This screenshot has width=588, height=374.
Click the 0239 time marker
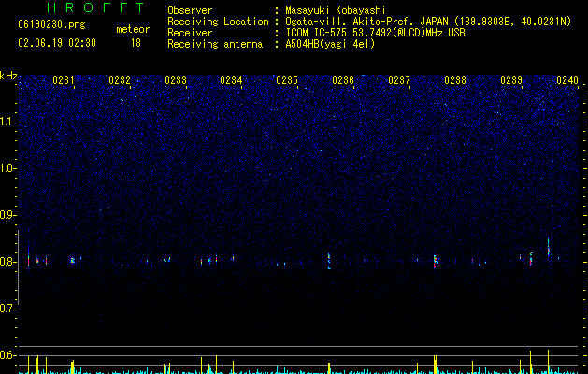click(x=511, y=80)
